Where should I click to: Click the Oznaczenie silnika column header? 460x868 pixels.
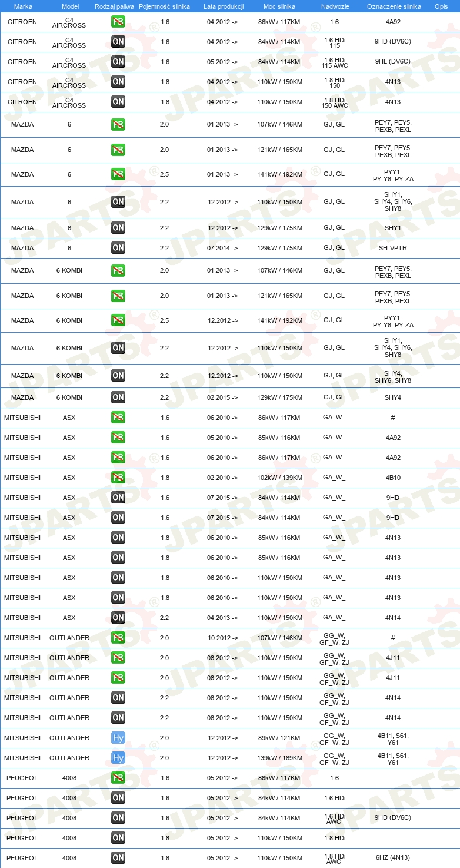click(394, 6)
